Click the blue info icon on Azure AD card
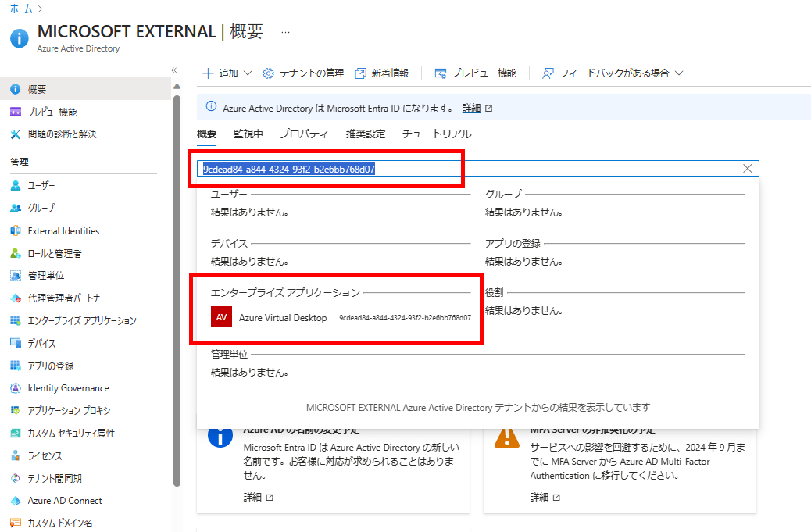811x532 pixels. click(x=220, y=436)
